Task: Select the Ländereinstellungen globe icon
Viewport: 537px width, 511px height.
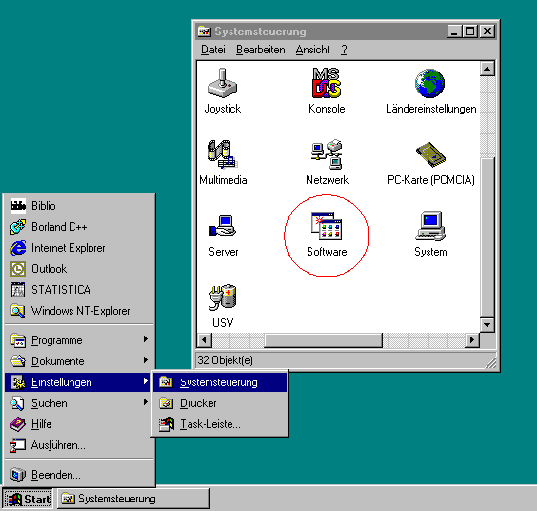Action: (x=430, y=83)
